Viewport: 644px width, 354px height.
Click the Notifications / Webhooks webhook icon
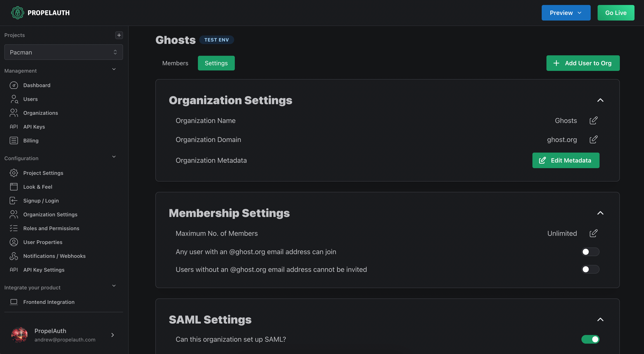pos(14,256)
